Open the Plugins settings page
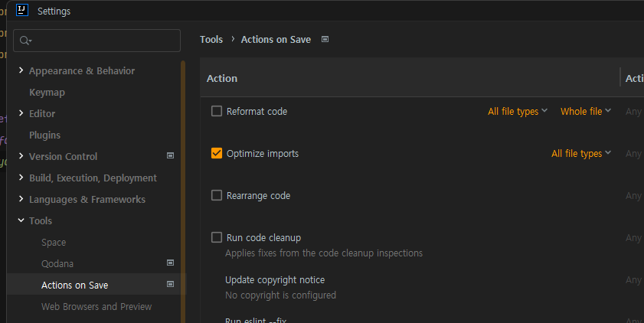 pos(44,135)
